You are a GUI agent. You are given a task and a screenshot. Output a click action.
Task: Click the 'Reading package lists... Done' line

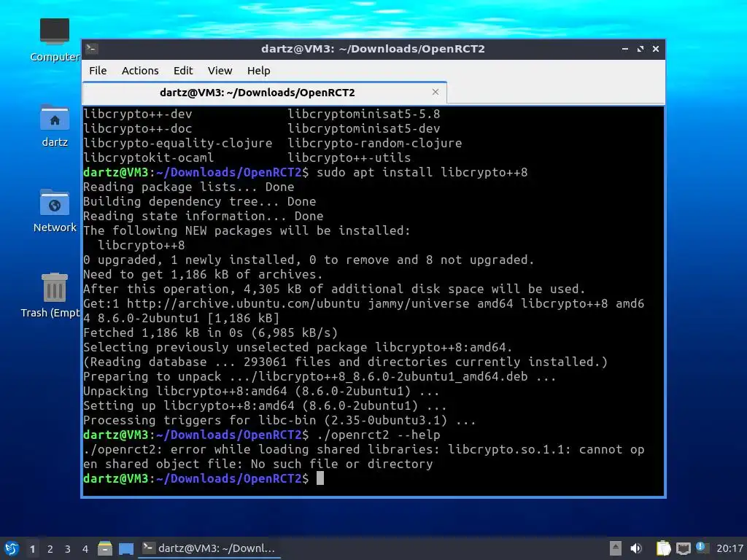point(189,187)
